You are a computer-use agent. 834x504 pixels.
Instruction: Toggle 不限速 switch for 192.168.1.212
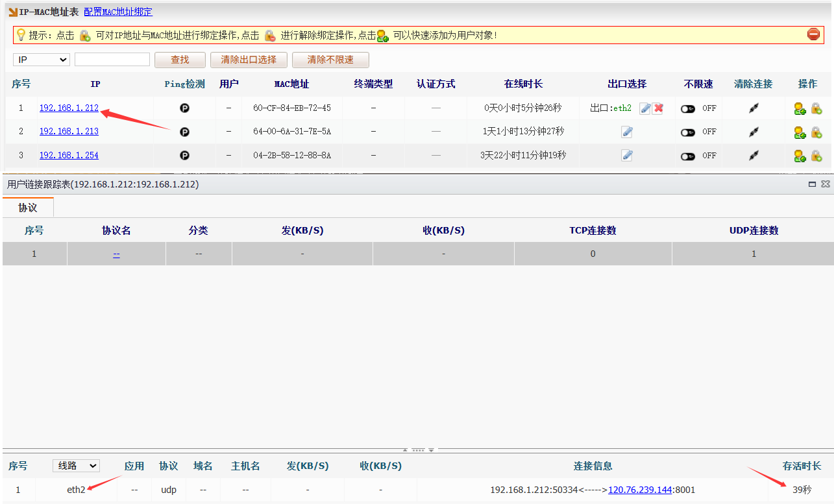(x=688, y=109)
